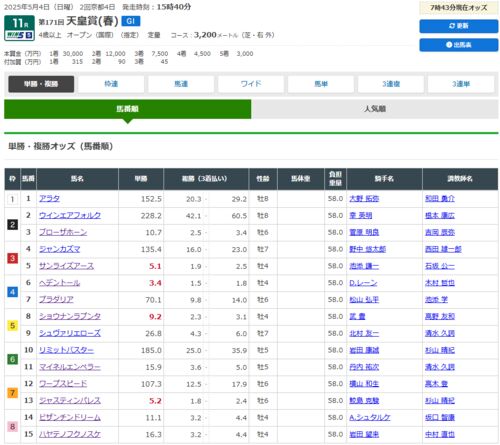Switch to the 馬連 tab

pyautogui.click(x=181, y=84)
